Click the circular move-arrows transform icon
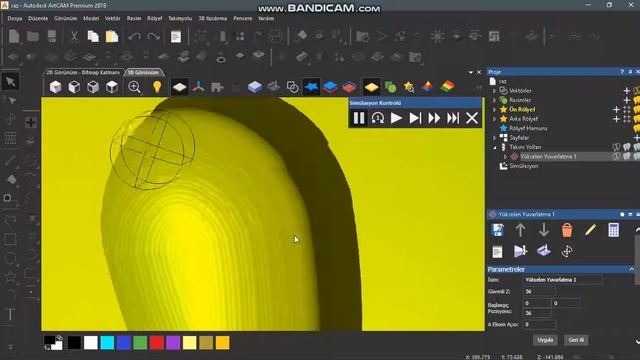Image resolution: width=640 pixels, height=360 pixels. [x=567, y=251]
